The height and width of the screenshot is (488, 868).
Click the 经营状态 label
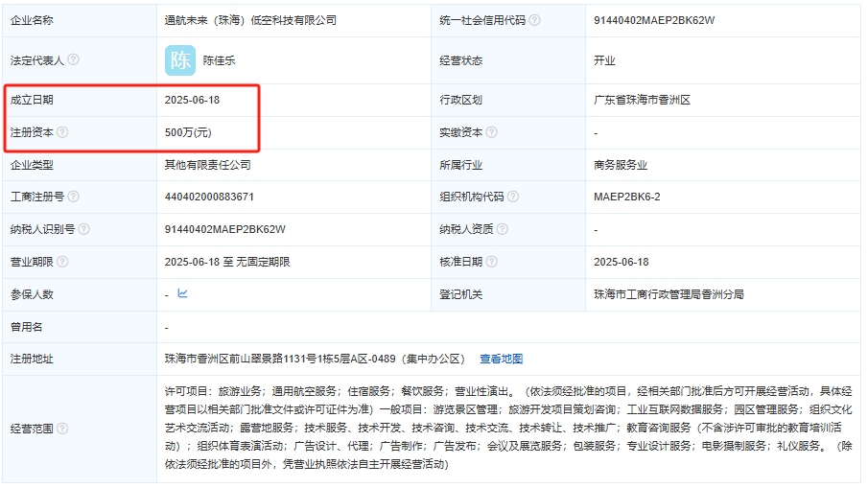click(460, 60)
